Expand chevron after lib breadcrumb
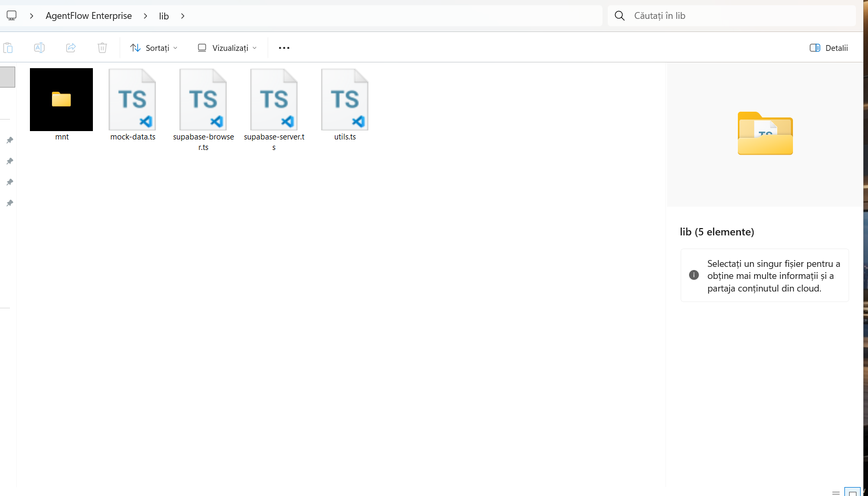Viewport: 868px width, 496px height. pos(183,16)
